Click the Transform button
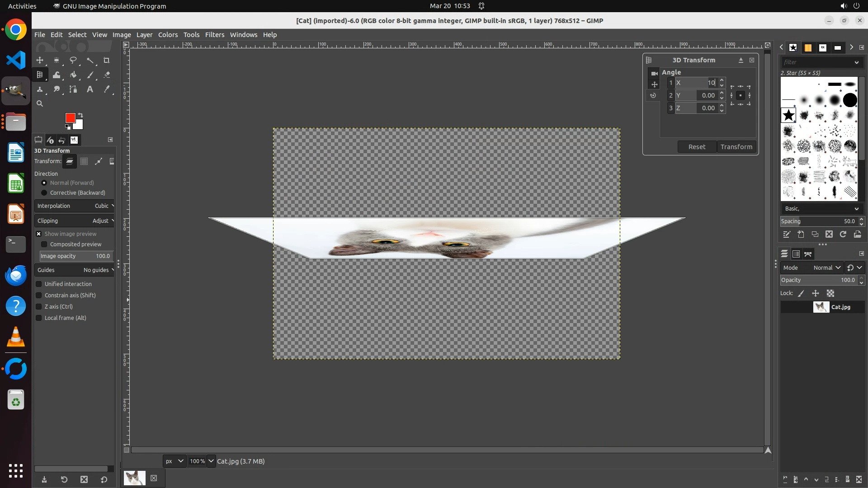868x488 pixels. [x=736, y=147]
